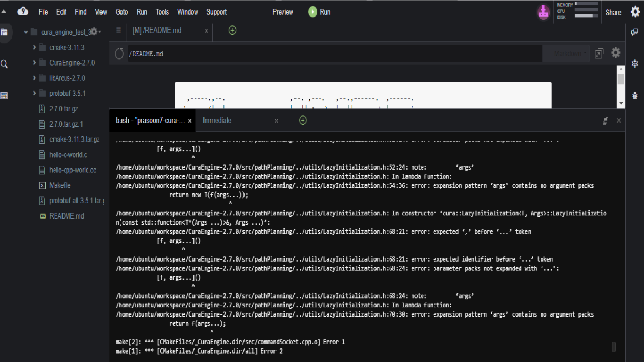The width and height of the screenshot is (644, 362).
Task: Expand the CuraEngine-2.7.0 folder
Action: click(34, 63)
